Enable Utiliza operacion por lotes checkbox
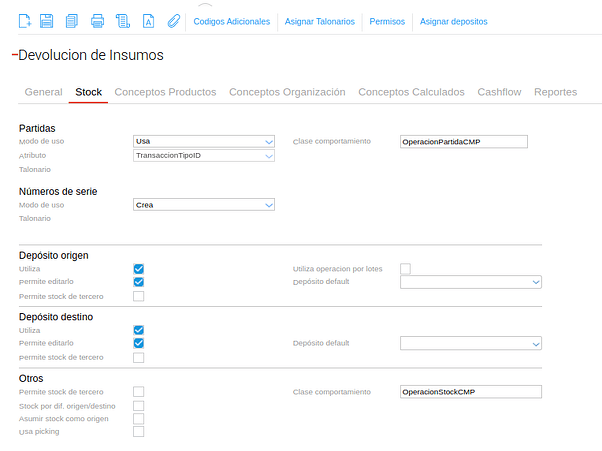The width and height of the screenshot is (602, 451). click(406, 269)
